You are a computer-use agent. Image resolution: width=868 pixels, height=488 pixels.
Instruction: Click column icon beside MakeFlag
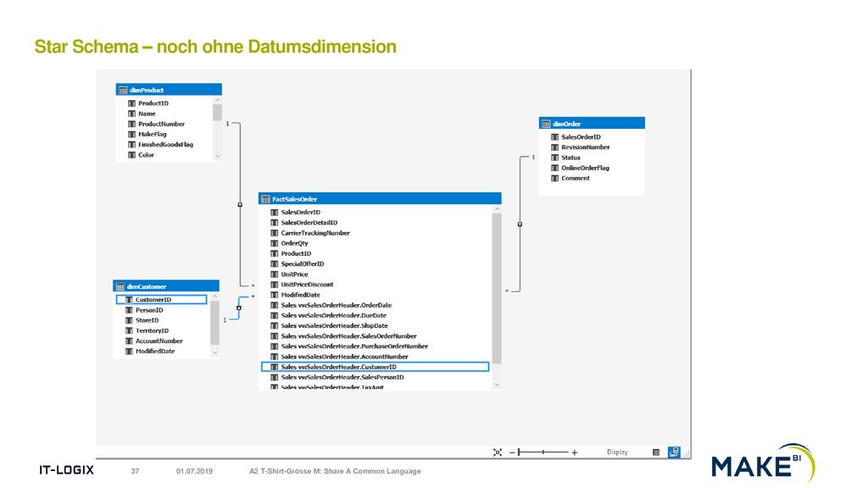point(131,134)
